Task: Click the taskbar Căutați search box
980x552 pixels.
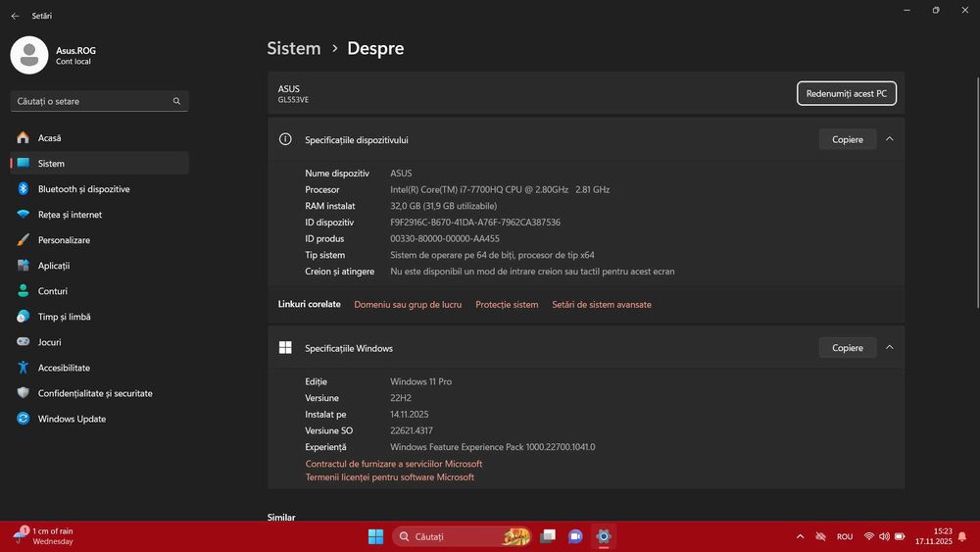Action: (x=463, y=536)
